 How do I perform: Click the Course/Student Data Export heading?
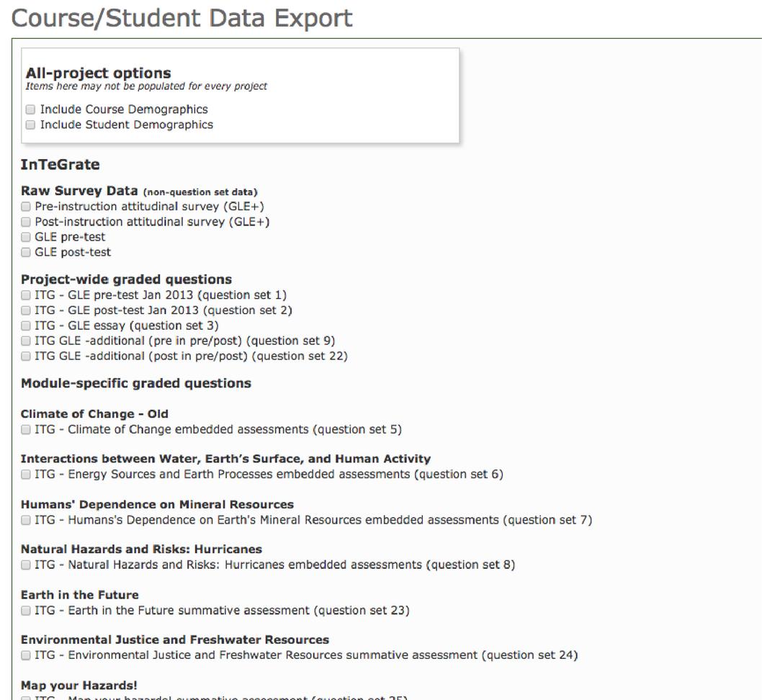click(x=184, y=17)
